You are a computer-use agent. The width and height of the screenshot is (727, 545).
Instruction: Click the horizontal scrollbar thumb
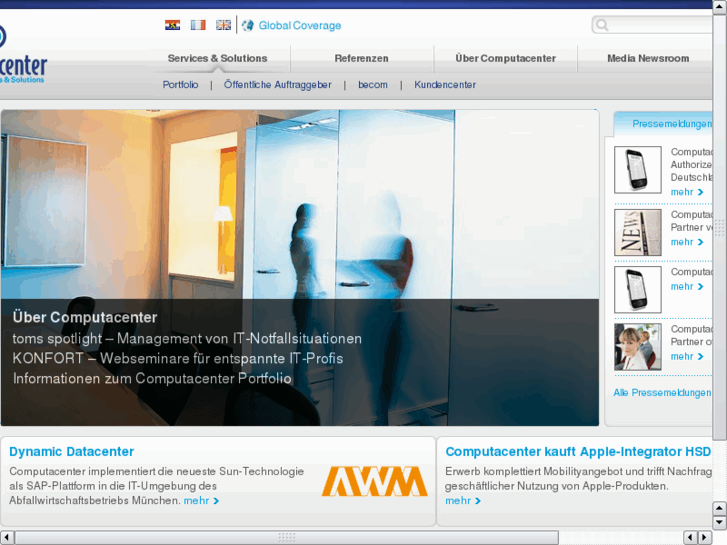point(287,538)
